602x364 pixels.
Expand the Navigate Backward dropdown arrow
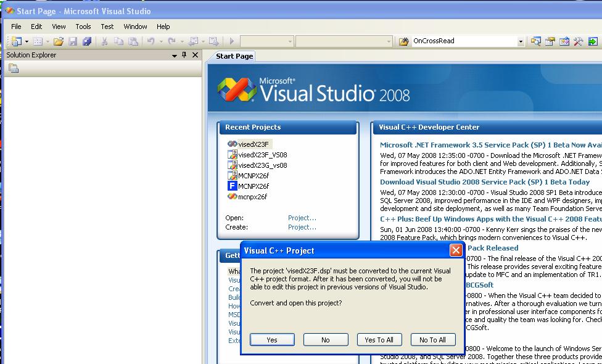[x=203, y=41]
